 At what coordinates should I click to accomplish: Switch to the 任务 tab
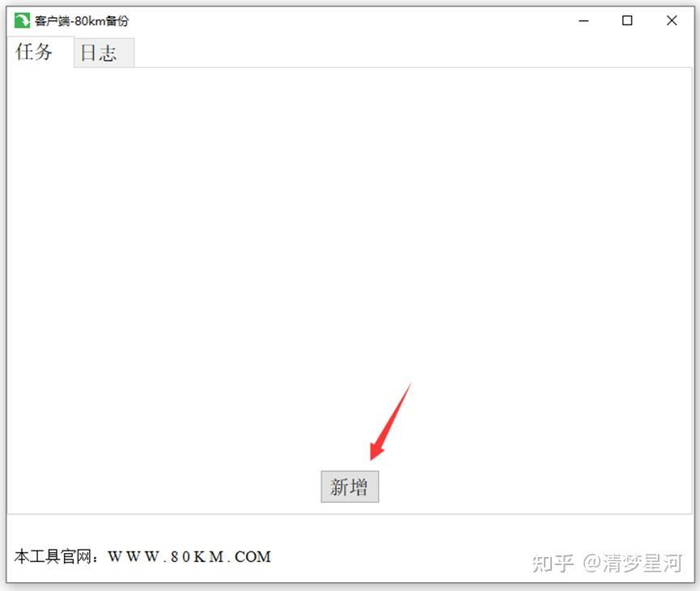(x=34, y=52)
